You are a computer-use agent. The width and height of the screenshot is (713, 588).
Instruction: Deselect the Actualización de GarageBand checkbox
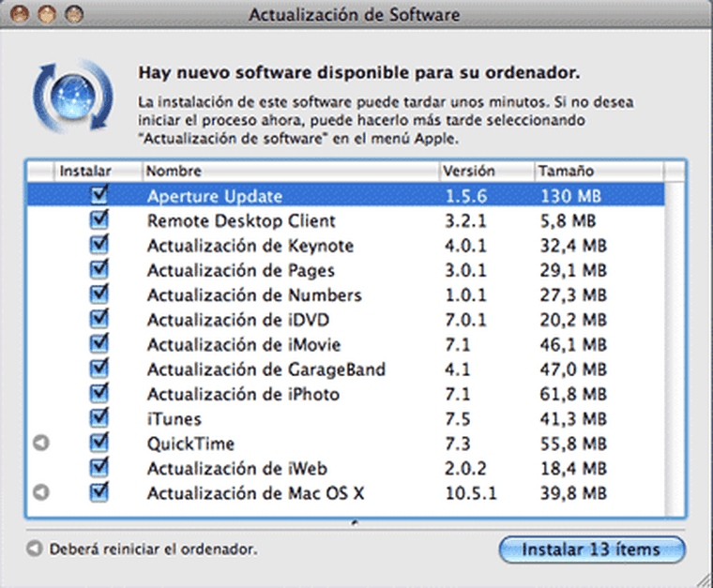pyautogui.click(x=99, y=369)
